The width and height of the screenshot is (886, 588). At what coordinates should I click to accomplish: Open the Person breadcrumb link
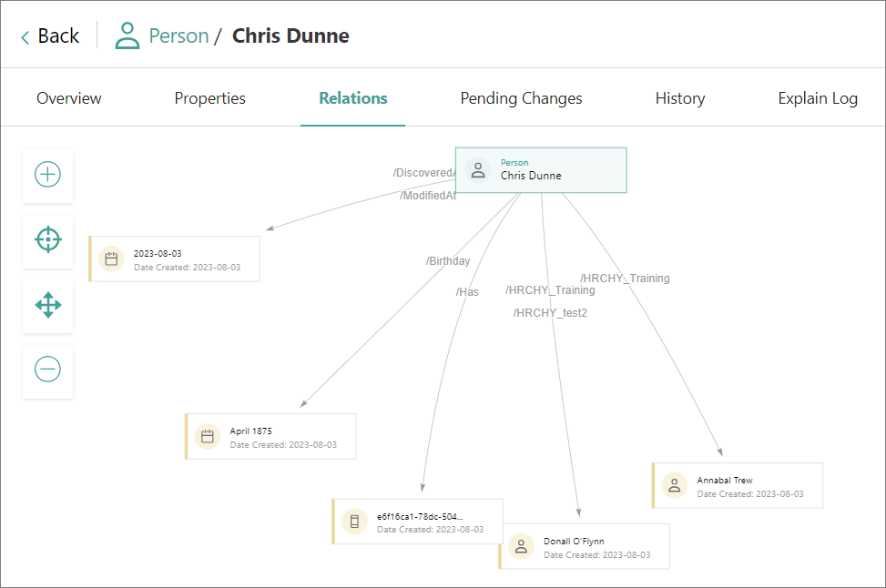[178, 36]
